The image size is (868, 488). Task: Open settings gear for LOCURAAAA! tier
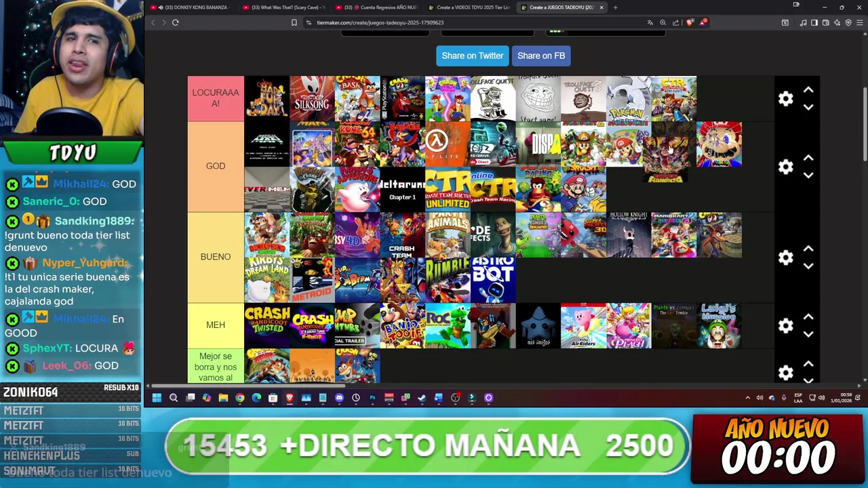(785, 99)
